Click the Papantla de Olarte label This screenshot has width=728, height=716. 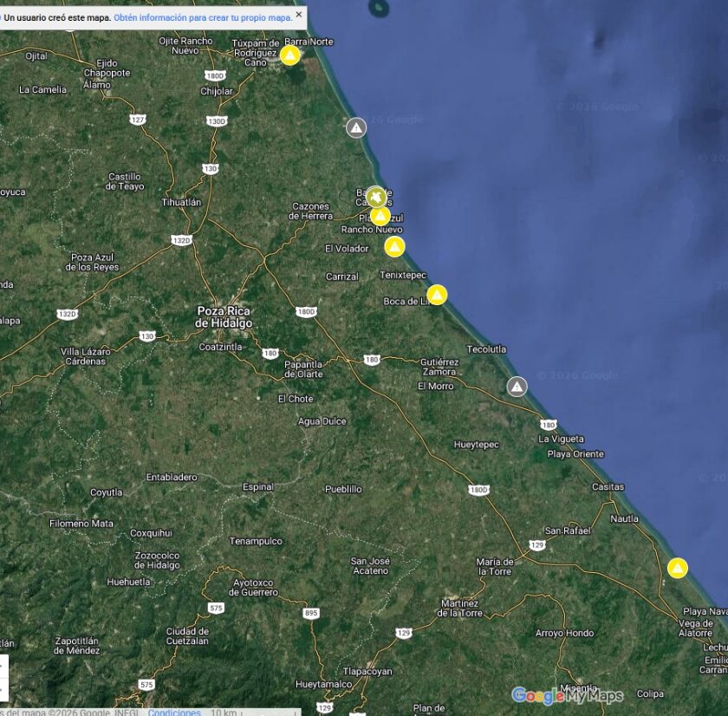303,368
